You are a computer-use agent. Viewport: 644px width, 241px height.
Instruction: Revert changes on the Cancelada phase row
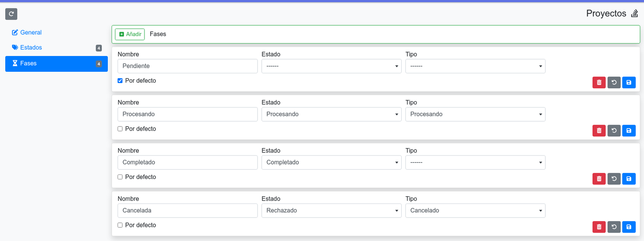[614, 227]
